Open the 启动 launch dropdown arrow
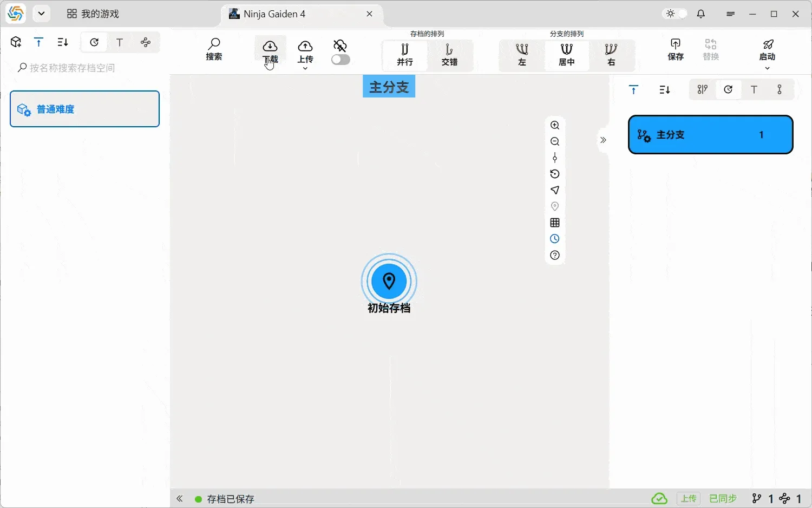The width and height of the screenshot is (812, 508). click(x=768, y=68)
